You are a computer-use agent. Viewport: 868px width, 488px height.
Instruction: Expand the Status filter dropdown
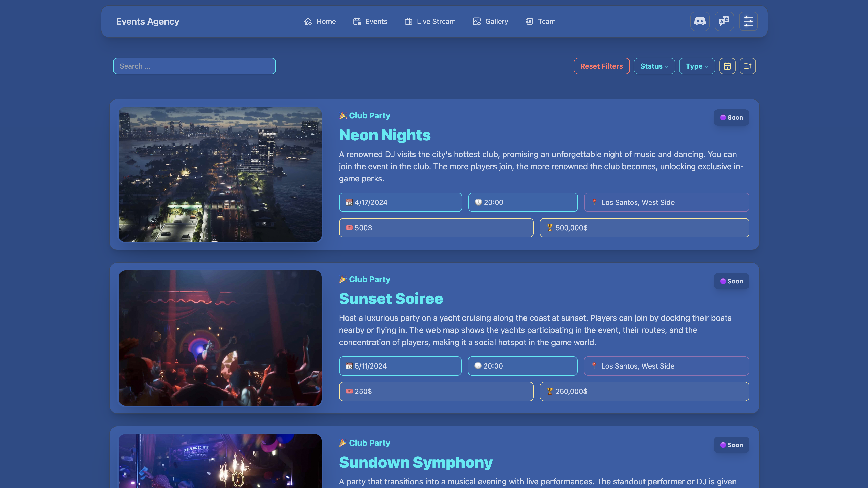(x=654, y=66)
